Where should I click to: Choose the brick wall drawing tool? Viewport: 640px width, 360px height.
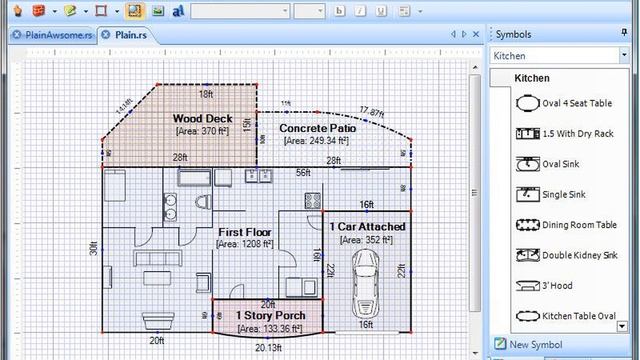pyautogui.click(x=39, y=11)
